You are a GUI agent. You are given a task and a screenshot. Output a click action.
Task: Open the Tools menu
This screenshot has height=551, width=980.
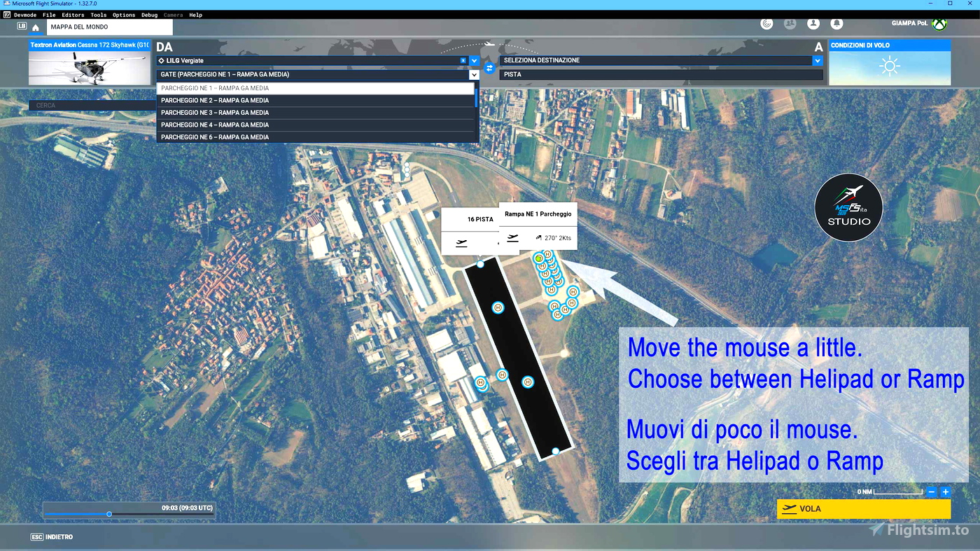tap(99, 15)
